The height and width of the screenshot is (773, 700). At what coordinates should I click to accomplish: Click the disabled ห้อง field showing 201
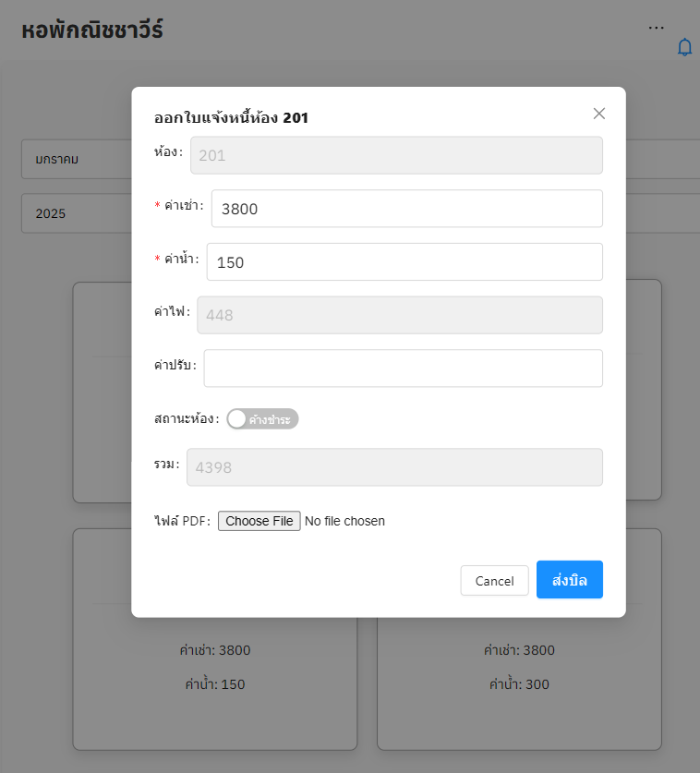pos(395,156)
